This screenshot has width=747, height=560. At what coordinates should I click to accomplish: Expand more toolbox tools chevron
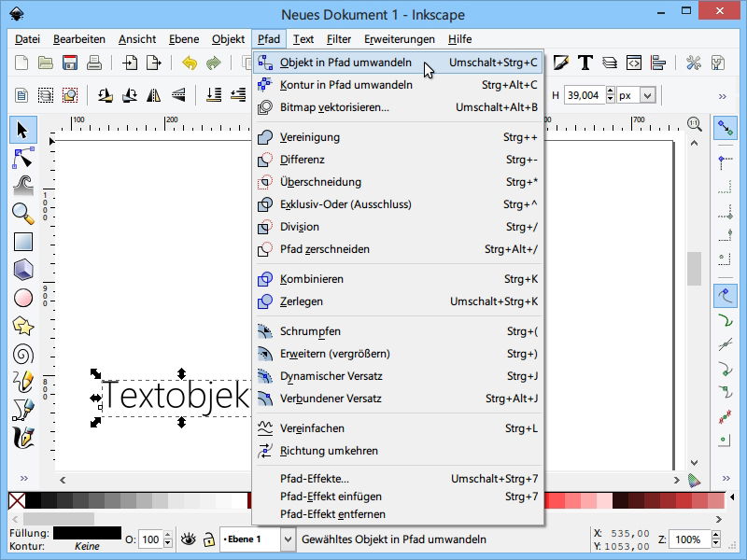(24, 478)
